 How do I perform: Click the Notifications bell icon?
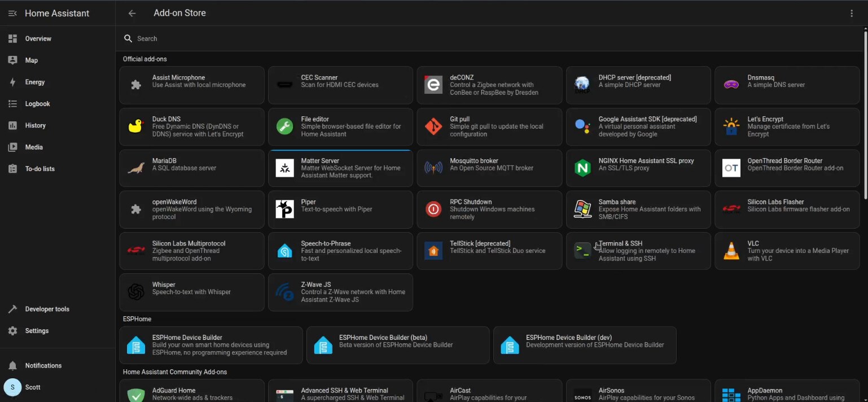click(12, 366)
